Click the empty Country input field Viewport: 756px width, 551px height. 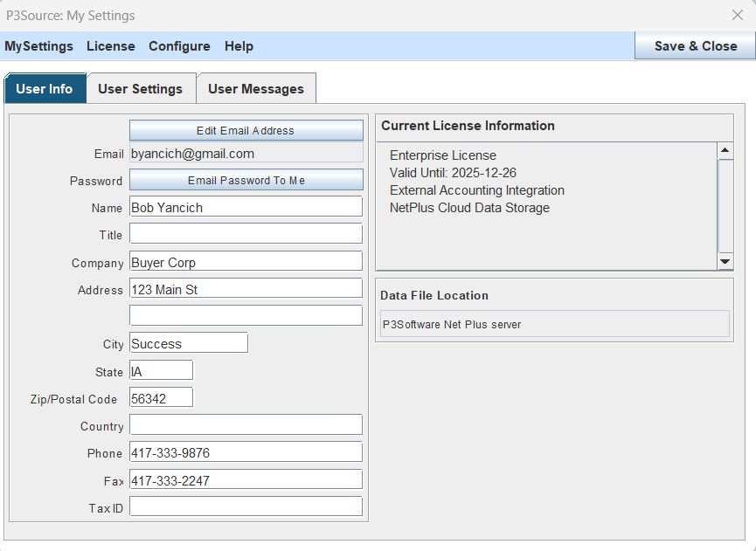[246, 424]
